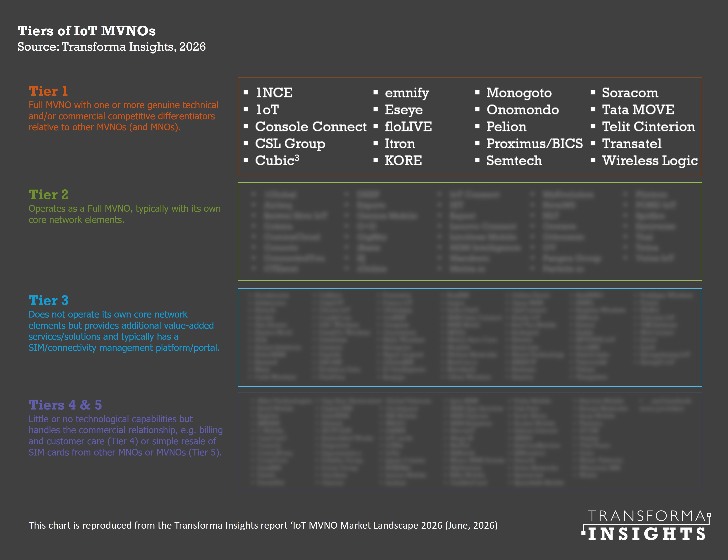Image resolution: width=728 pixels, height=560 pixels.
Task: Click the emnify list item
Action: 407,93
